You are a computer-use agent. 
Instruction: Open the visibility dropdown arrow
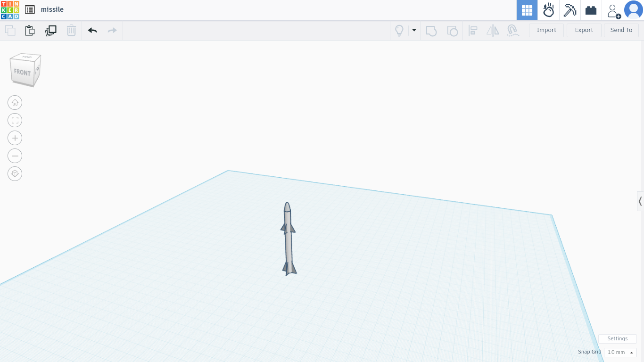click(414, 30)
